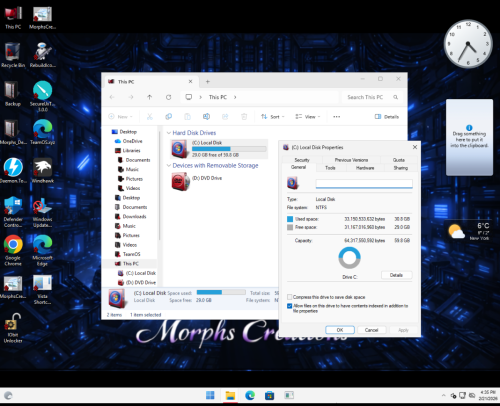Launch Microsoft Edge desktop shortcut
This screenshot has width=500, height=406.
point(42,250)
